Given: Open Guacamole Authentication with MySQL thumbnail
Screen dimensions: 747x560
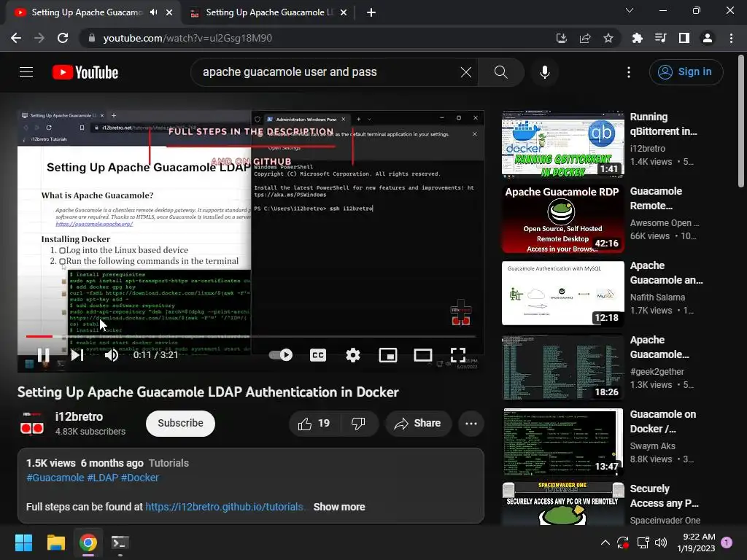Looking at the screenshot, I should tap(562, 293).
